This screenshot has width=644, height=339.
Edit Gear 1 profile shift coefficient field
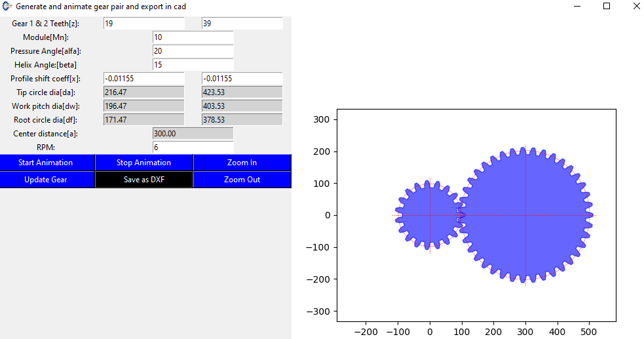(x=143, y=79)
